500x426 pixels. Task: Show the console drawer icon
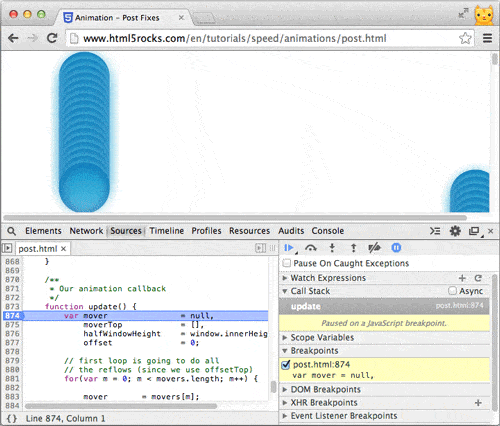[x=435, y=231]
